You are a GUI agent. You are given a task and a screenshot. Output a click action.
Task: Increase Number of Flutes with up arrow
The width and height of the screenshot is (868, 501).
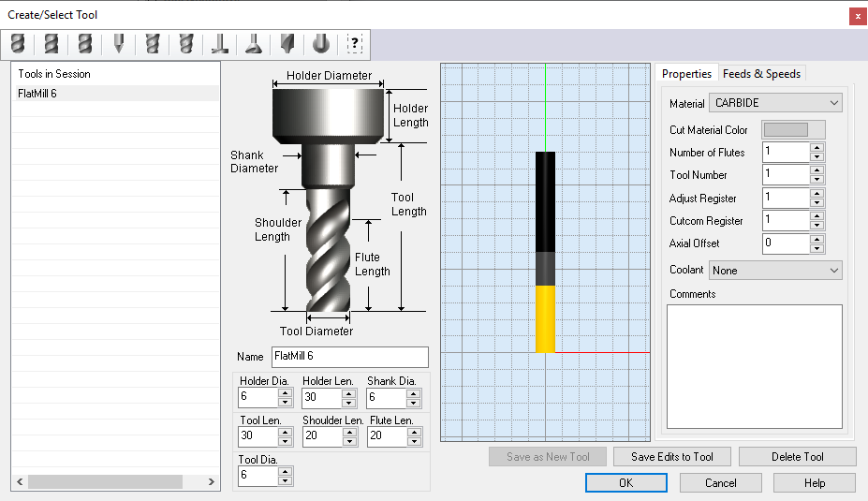pyautogui.click(x=817, y=147)
